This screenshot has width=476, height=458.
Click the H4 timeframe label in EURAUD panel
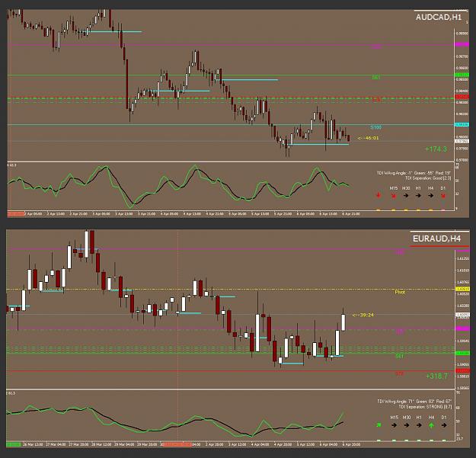coord(431,418)
